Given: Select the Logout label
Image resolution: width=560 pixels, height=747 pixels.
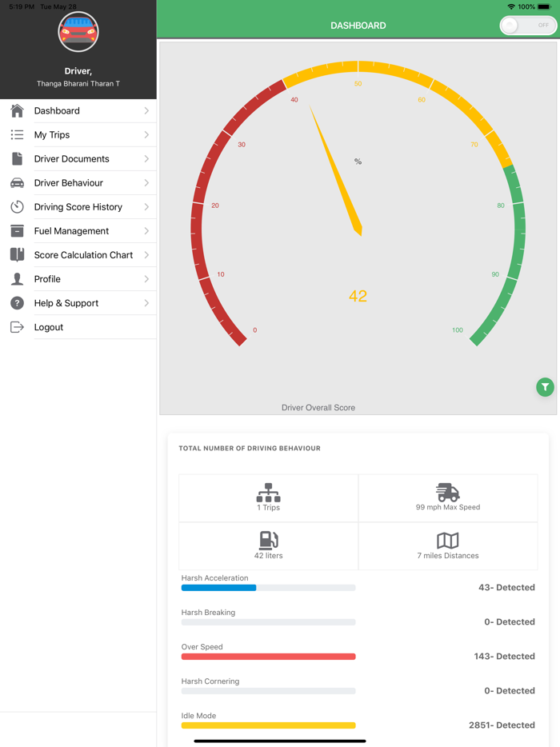Looking at the screenshot, I should tap(49, 327).
